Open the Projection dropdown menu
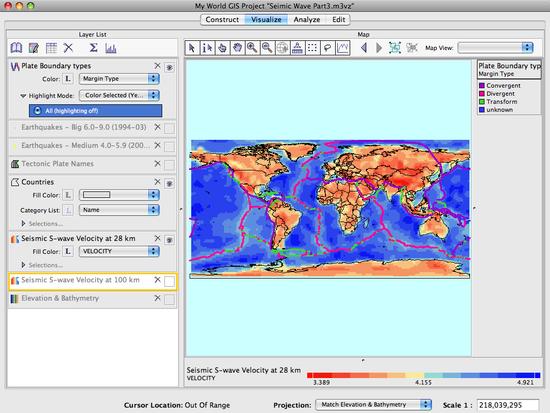 click(373, 405)
